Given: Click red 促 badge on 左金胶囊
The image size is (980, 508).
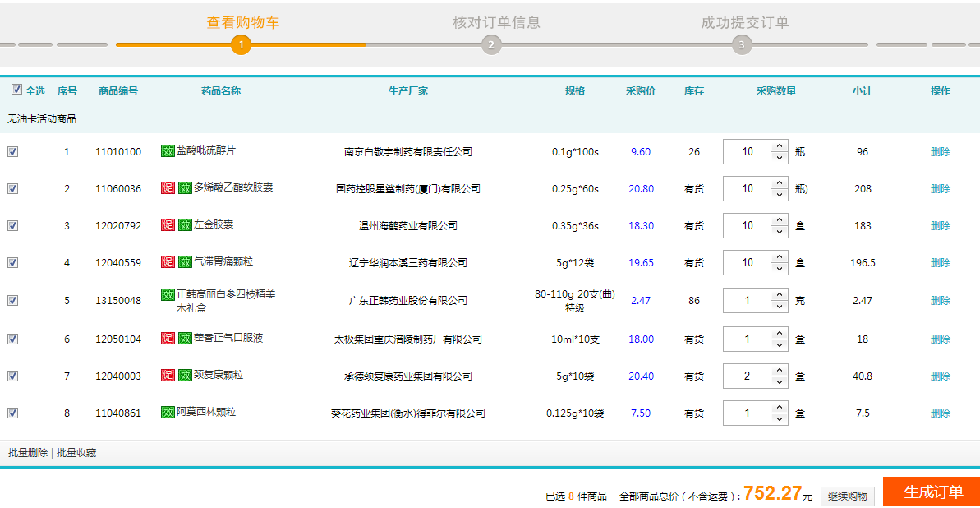Looking at the screenshot, I should (168, 224).
